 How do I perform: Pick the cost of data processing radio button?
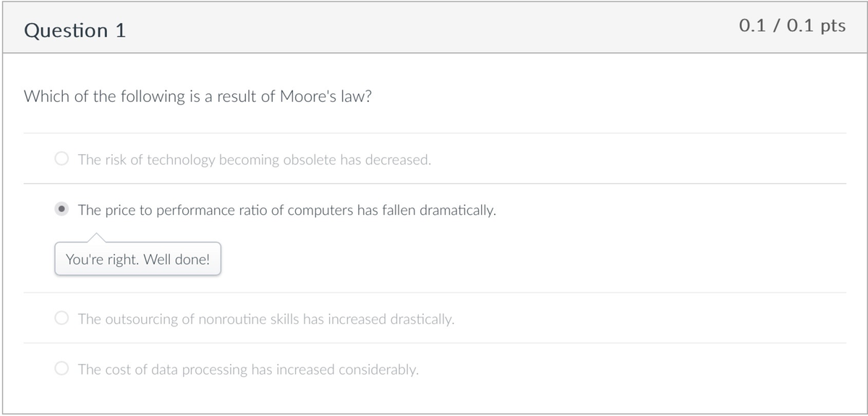63,369
